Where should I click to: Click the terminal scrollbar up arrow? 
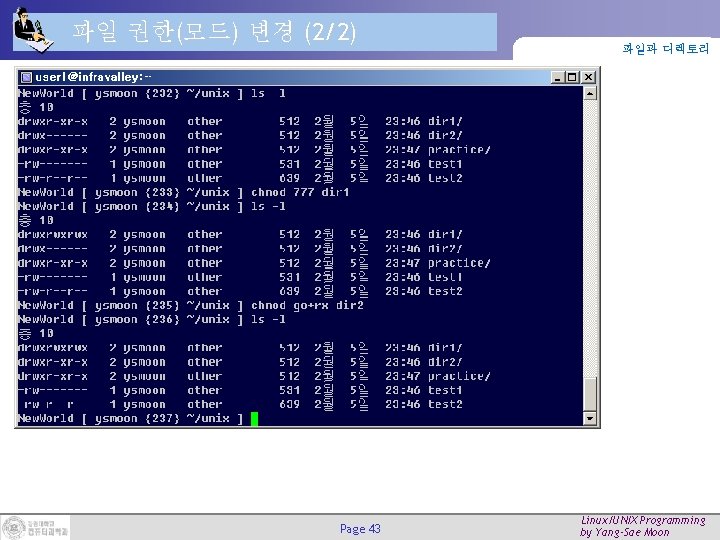point(590,94)
